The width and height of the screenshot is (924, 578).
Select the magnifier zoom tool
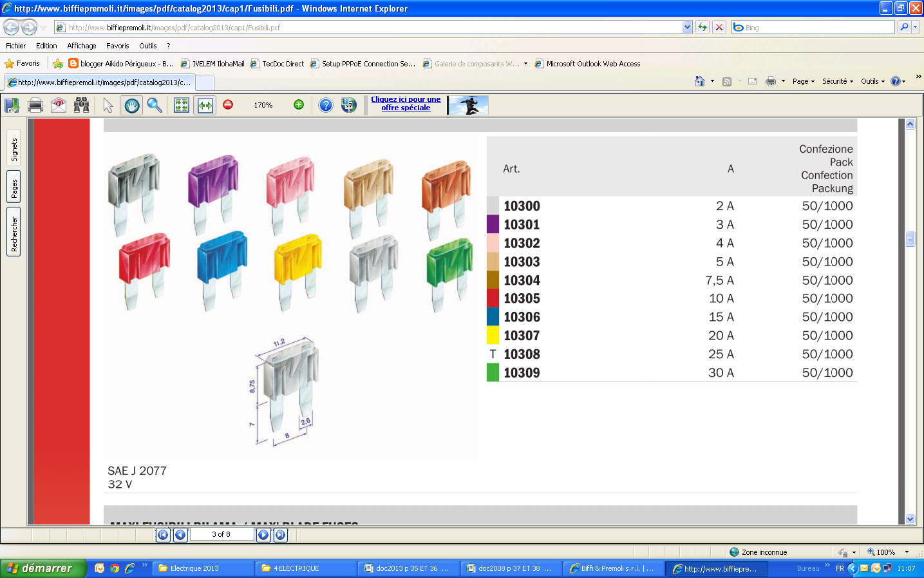(x=155, y=105)
